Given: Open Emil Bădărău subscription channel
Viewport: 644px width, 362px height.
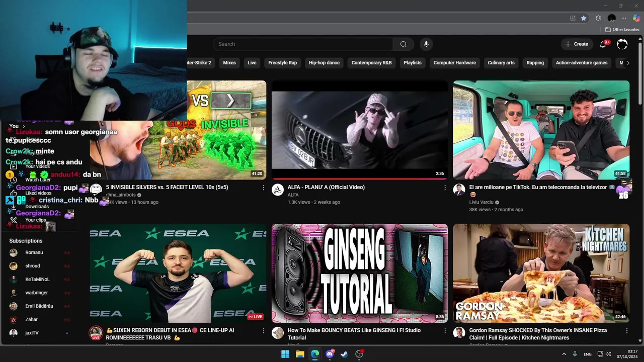Looking at the screenshot, I should [39, 306].
